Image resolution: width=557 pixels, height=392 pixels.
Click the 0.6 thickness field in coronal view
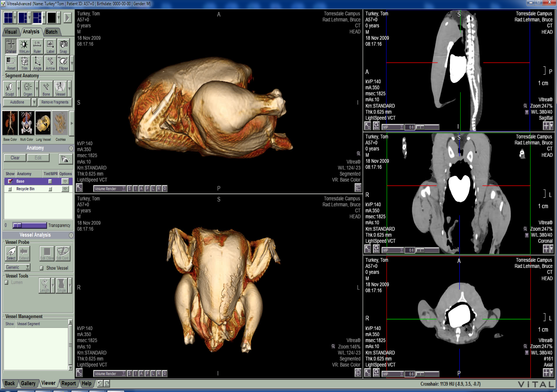pyautogui.click(x=410, y=250)
